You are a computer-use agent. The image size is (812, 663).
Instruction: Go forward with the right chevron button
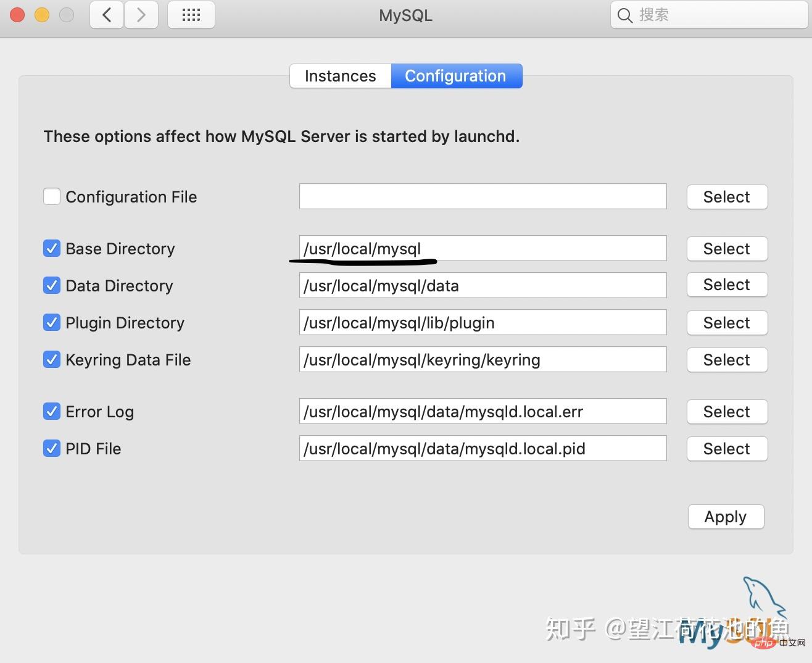(141, 15)
